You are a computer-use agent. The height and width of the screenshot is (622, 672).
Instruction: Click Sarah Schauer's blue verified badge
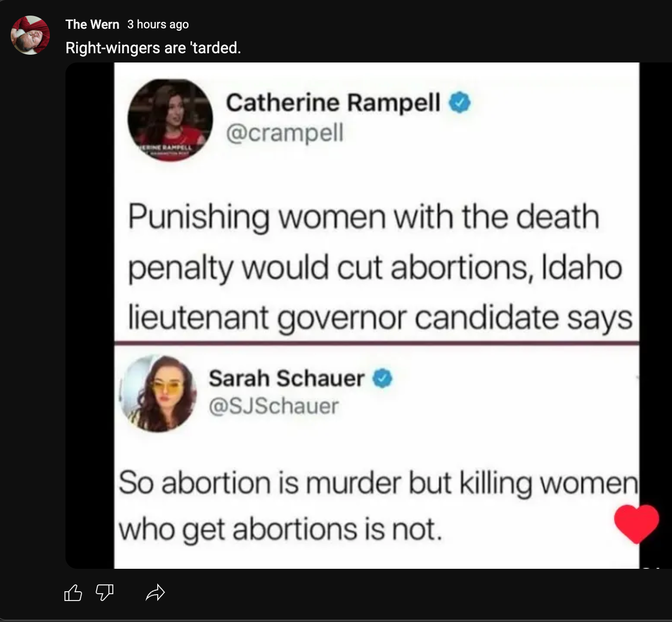[x=383, y=378]
